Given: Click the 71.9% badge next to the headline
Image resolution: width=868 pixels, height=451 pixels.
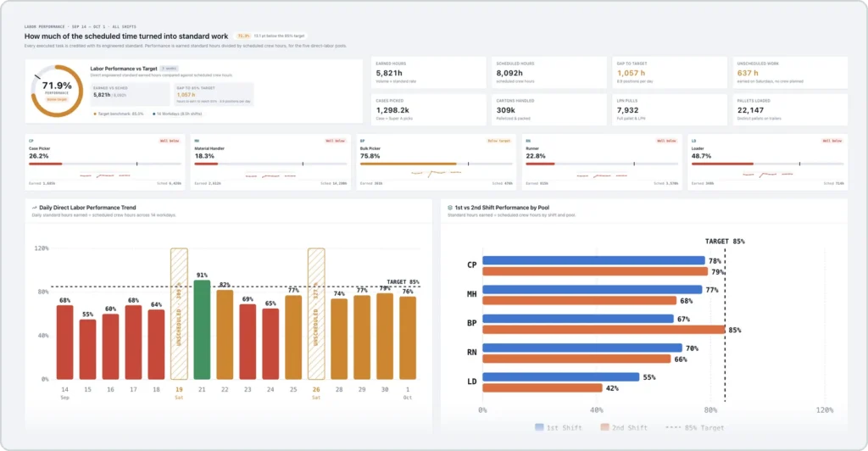Looking at the screenshot, I should coord(243,36).
